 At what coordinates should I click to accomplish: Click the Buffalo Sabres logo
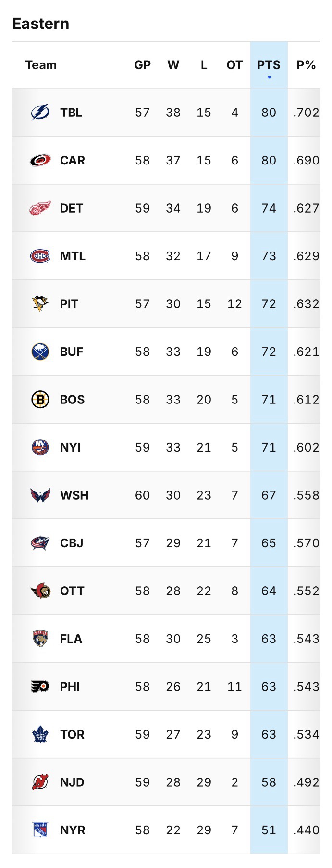click(40, 352)
